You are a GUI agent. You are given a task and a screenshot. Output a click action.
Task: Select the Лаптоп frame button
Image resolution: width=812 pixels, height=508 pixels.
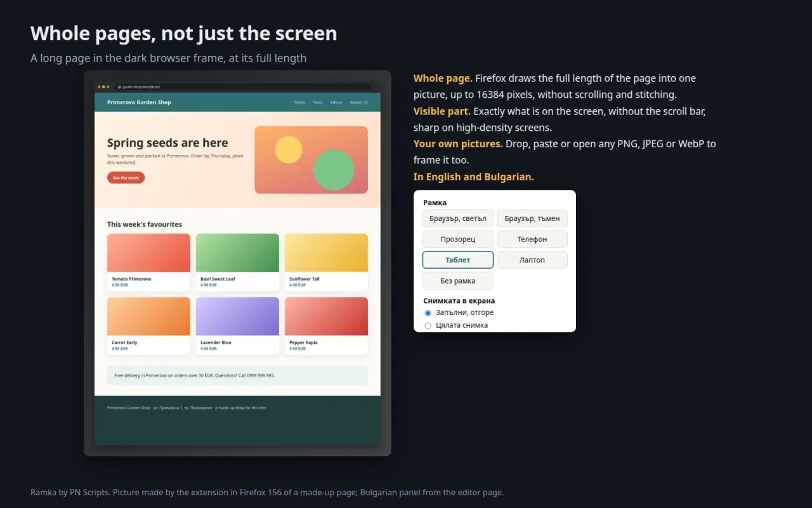point(532,260)
